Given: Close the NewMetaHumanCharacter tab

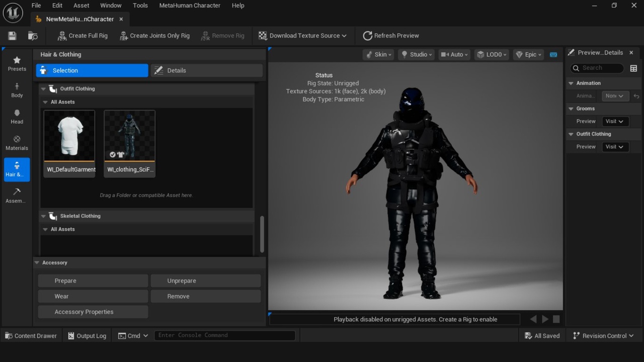Looking at the screenshot, I should point(121,19).
